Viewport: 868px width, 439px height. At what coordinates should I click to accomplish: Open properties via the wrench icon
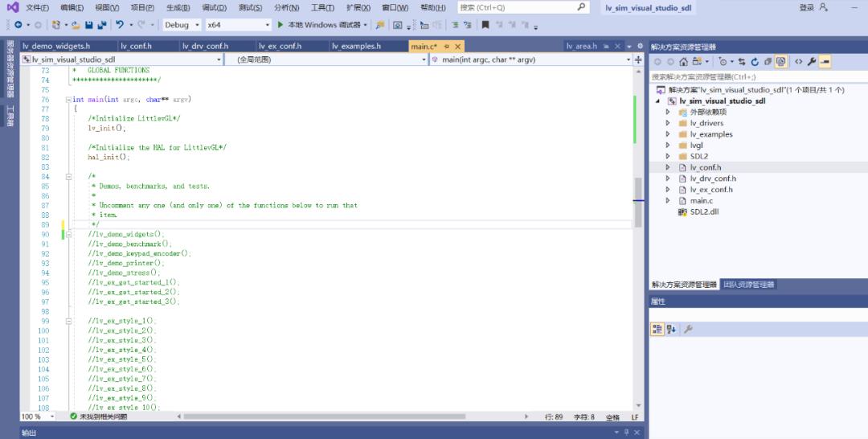point(812,61)
